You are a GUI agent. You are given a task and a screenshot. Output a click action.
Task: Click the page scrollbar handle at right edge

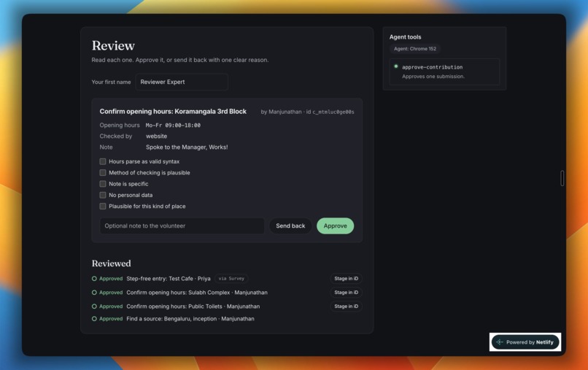click(562, 178)
